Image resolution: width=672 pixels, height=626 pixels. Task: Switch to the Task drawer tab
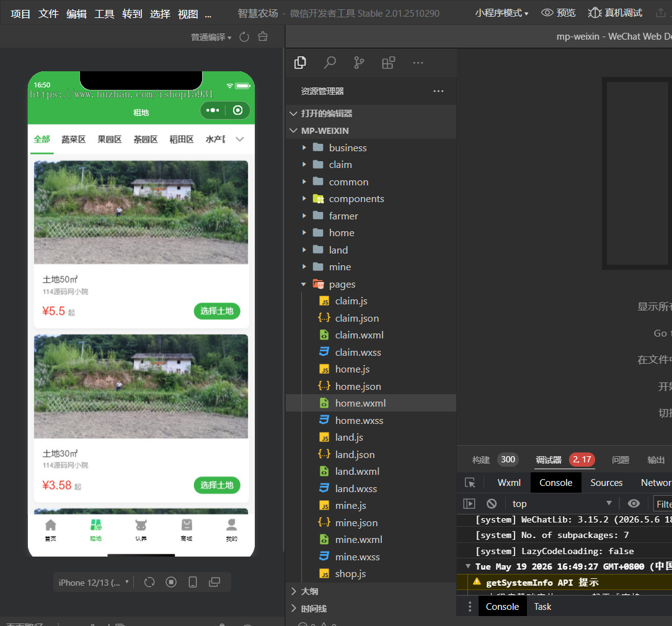[x=542, y=606]
